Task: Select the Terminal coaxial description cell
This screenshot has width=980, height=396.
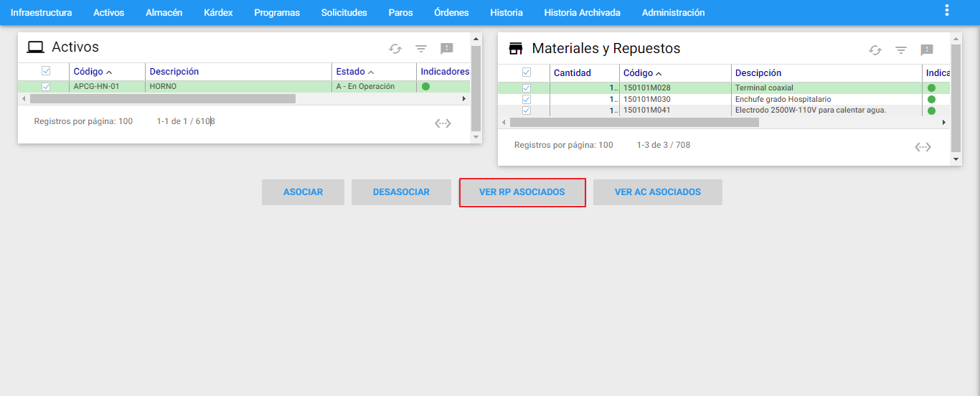Action: 826,88
